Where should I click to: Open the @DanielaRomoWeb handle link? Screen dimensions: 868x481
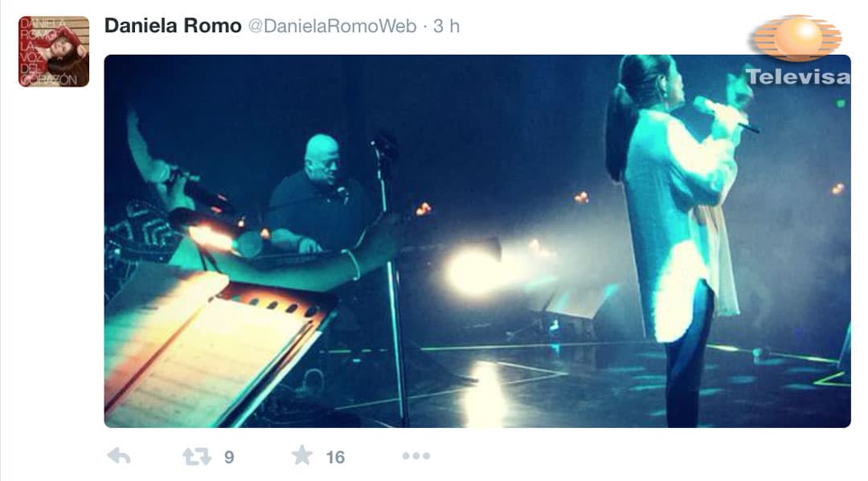point(332,26)
